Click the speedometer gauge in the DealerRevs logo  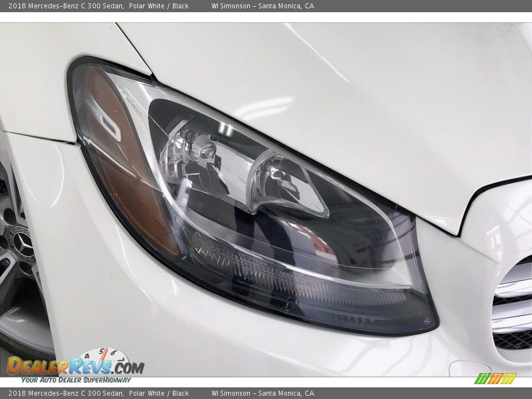pos(101,356)
